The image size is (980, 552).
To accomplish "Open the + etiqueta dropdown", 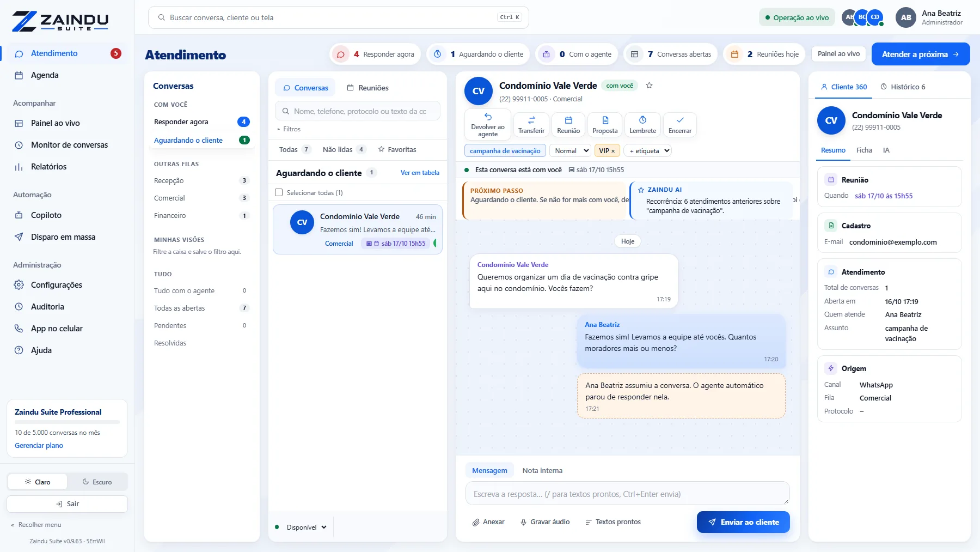I will pos(648,151).
